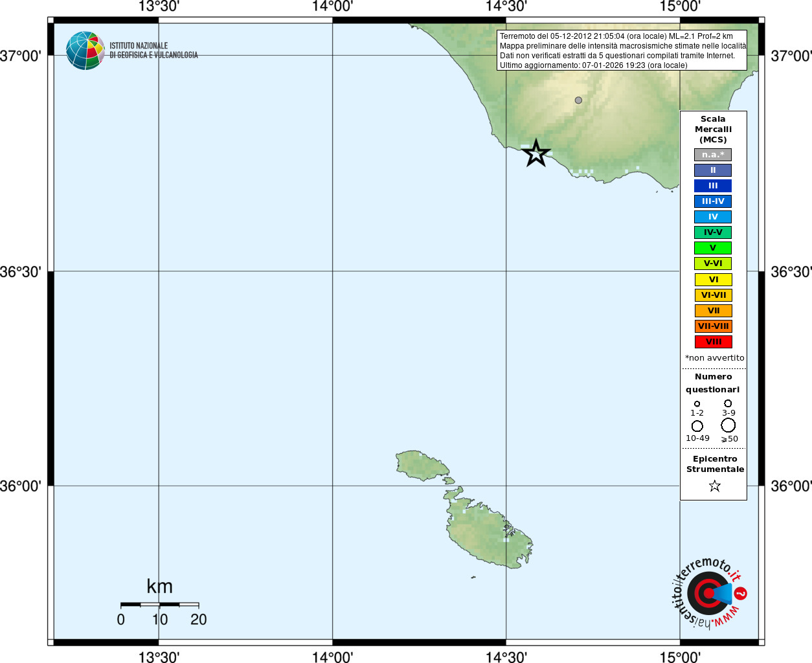This screenshot has height=663, width=812.
Task: Click the km scale bar
Action: 160,605
